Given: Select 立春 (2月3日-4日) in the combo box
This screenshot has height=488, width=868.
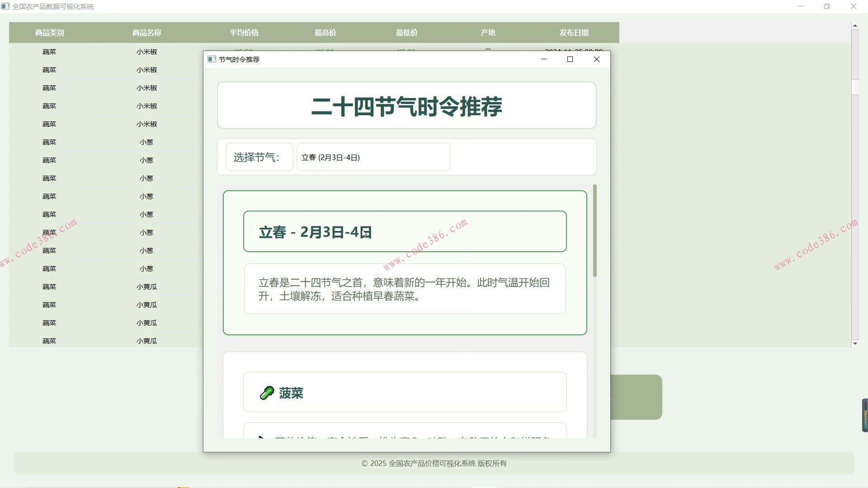Looking at the screenshot, I should pos(373,157).
